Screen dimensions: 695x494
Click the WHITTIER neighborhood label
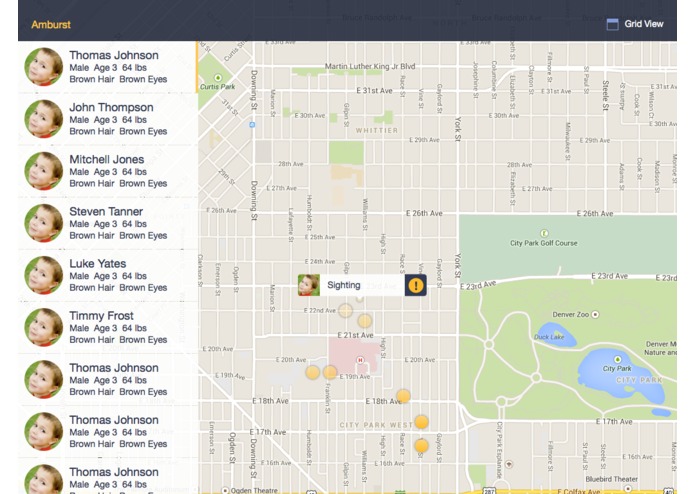(x=377, y=131)
